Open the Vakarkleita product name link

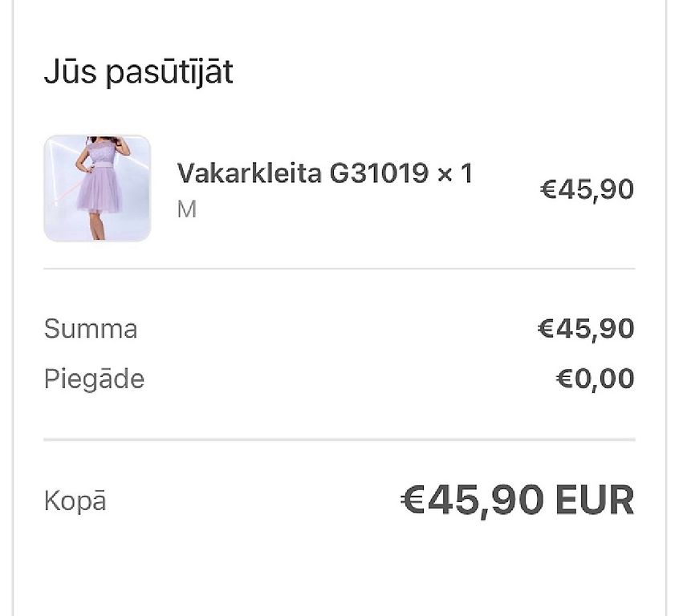tap(250, 172)
